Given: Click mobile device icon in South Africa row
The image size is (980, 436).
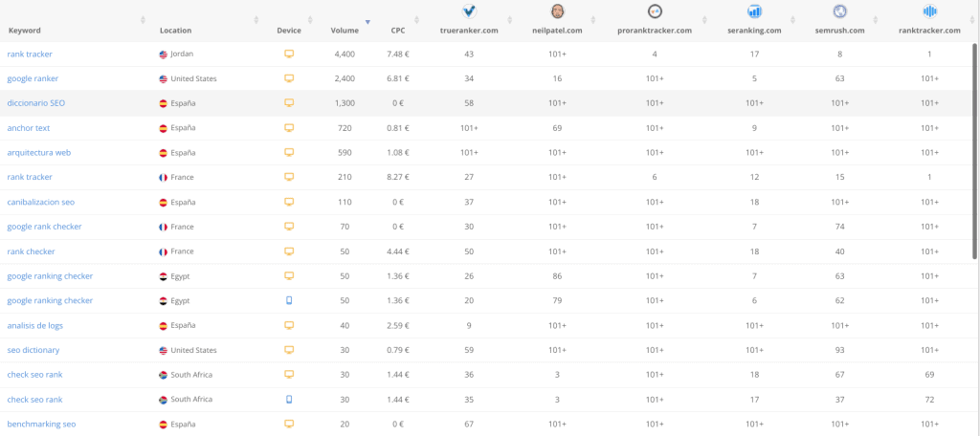Looking at the screenshot, I should (x=289, y=399).
